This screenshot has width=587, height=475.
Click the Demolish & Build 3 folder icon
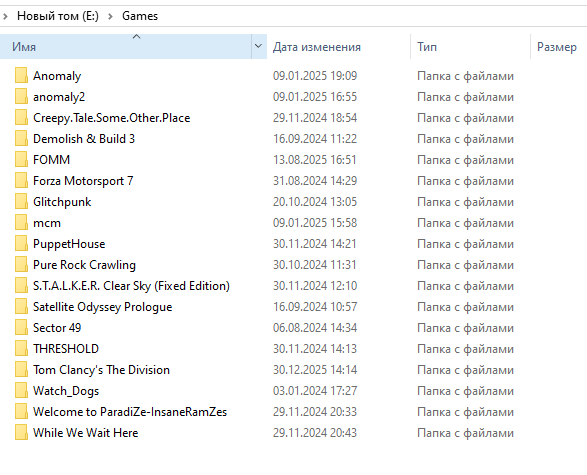[x=21, y=138]
